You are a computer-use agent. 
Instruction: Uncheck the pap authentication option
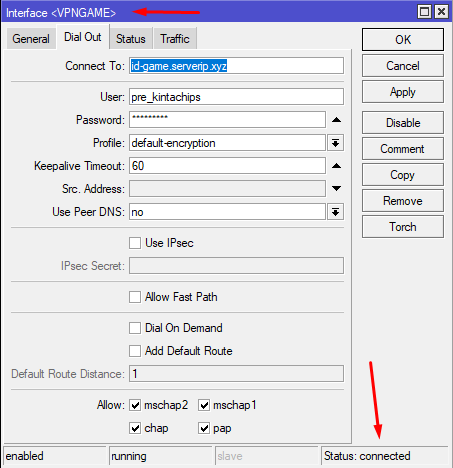tap(204, 428)
